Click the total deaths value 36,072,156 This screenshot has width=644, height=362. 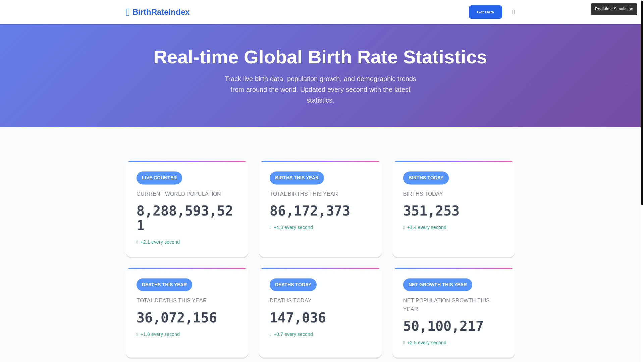[x=177, y=318]
